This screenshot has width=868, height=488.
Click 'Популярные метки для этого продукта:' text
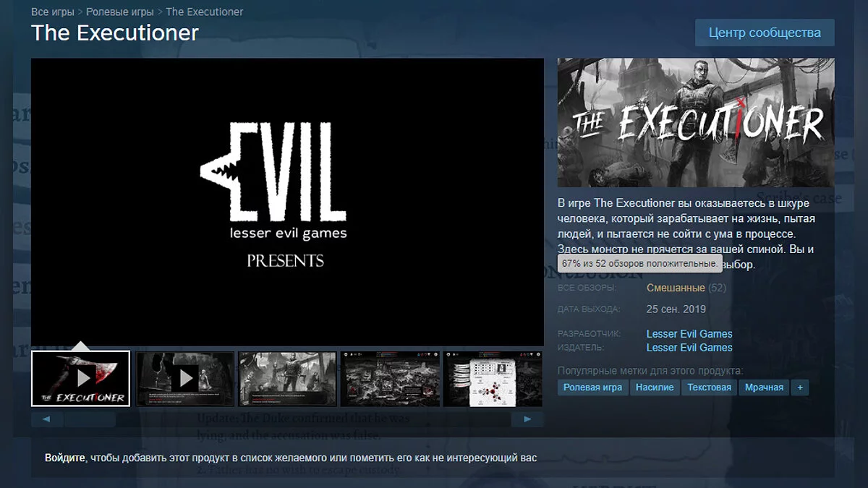pyautogui.click(x=650, y=371)
